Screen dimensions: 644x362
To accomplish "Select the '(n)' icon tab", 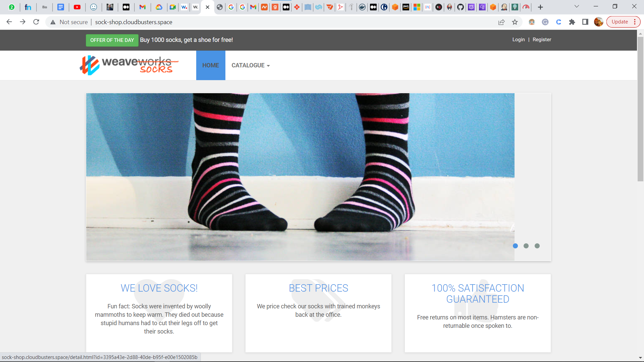I will [428, 7].
